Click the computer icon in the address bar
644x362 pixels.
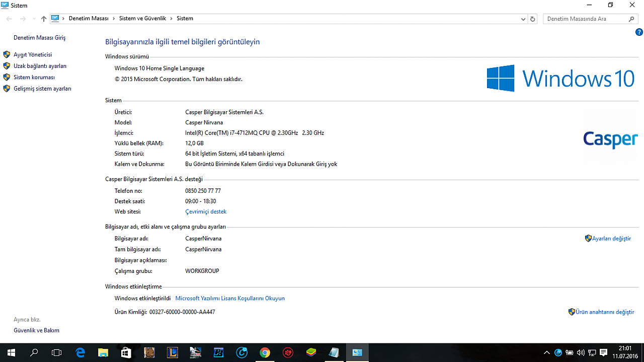click(55, 19)
